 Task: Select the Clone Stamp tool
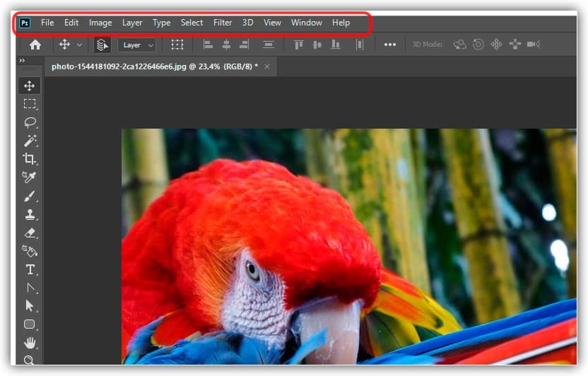30,214
